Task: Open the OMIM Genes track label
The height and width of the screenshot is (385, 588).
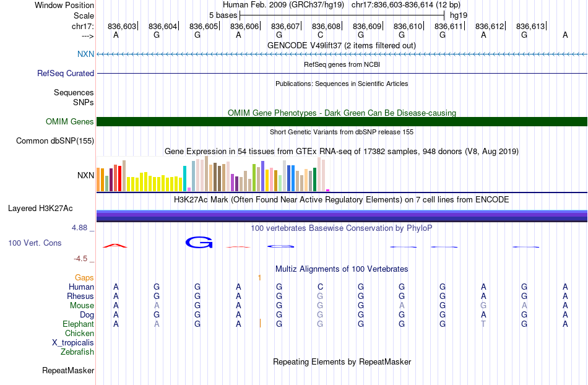Action: pos(69,121)
